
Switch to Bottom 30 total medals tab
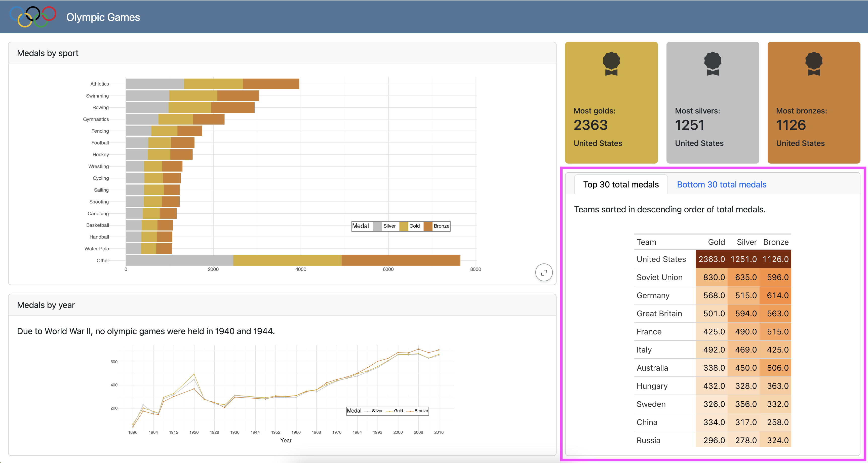(x=721, y=185)
